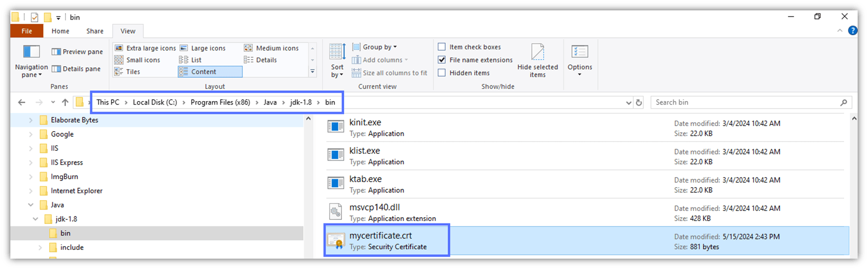Collapse the ribbon with the chevron
This screenshot has height=269, width=868.
point(839,31)
